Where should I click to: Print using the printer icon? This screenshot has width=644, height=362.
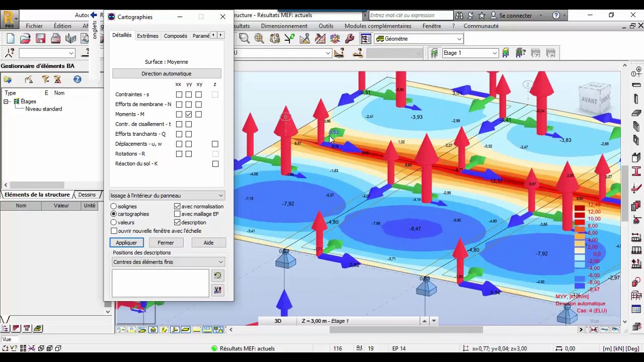coord(56,39)
